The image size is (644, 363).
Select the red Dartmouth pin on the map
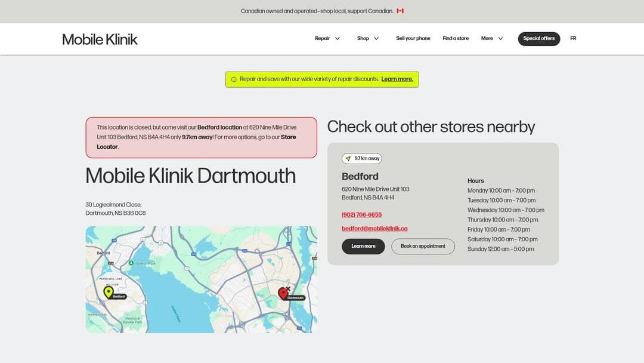pyautogui.click(x=283, y=293)
